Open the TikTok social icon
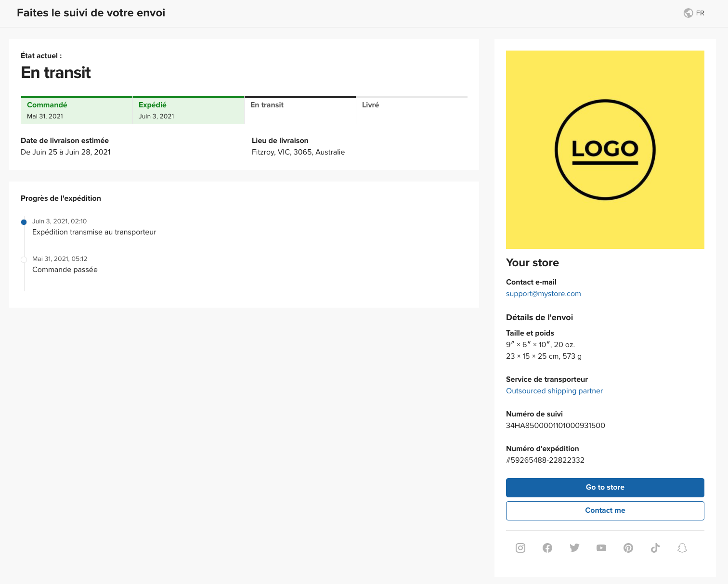The height and width of the screenshot is (584, 728). pos(655,548)
